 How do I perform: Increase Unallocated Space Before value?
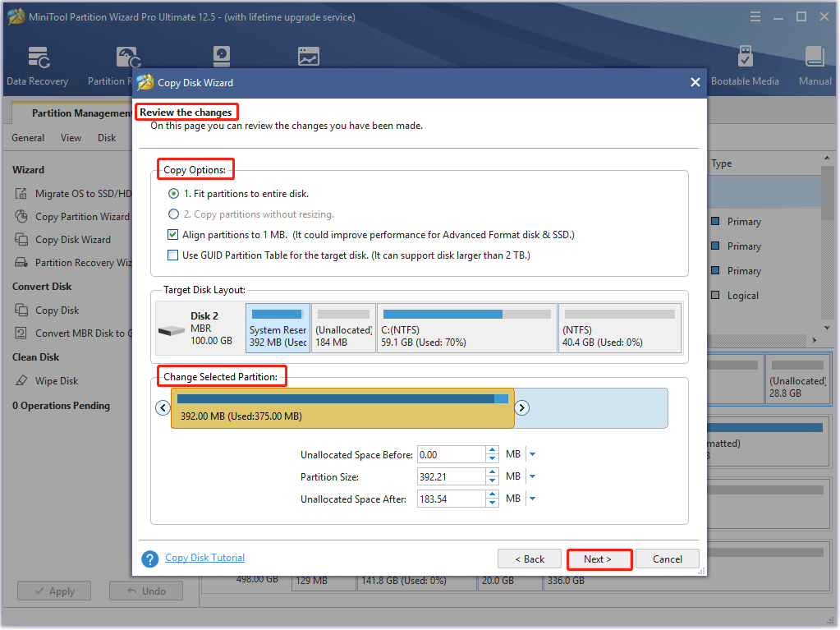(x=493, y=451)
